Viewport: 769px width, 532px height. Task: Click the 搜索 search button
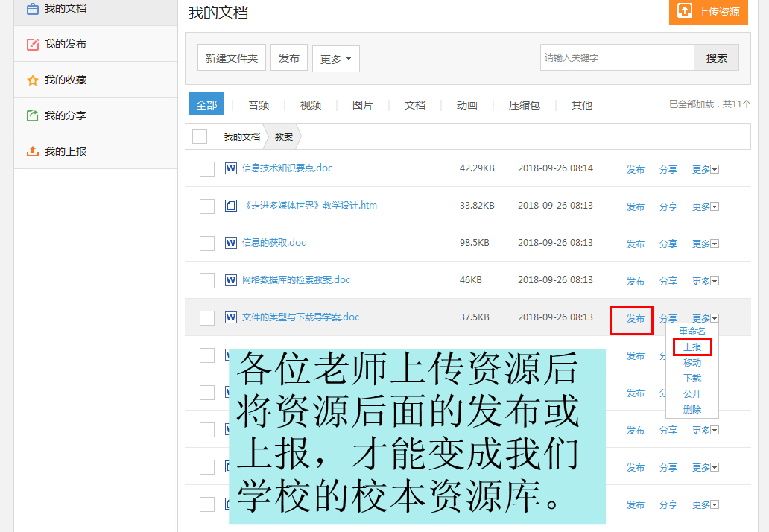coord(715,57)
